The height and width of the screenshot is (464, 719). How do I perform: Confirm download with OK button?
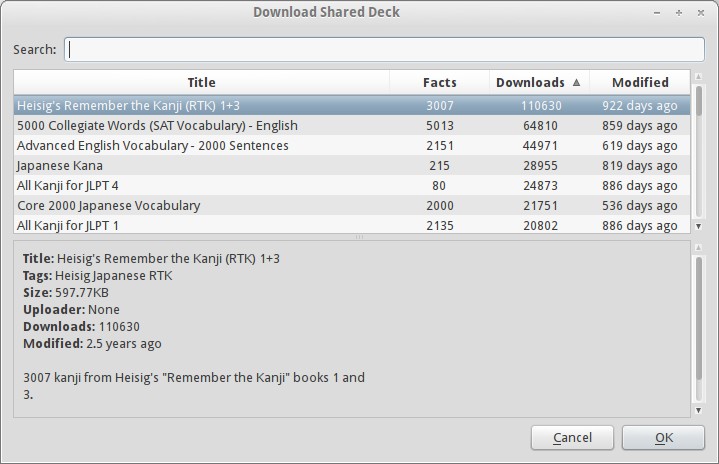[663, 437]
